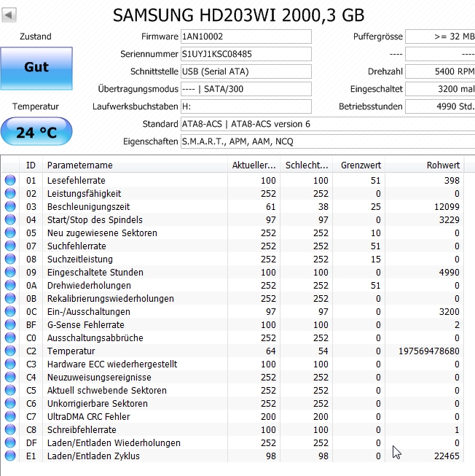The height and width of the screenshot is (476, 475).
Task: Click the Drehzahl field 5400 RPM
Action: pos(440,71)
